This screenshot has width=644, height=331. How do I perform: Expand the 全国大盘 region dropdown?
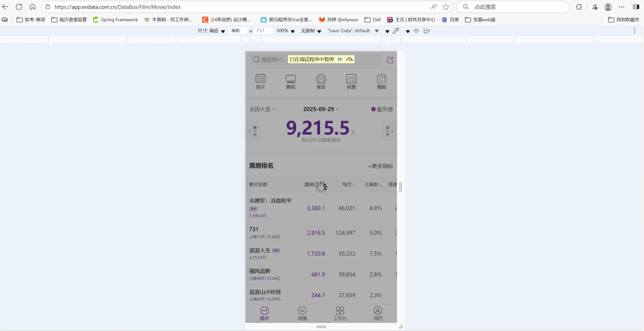click(x=262, y=109)
